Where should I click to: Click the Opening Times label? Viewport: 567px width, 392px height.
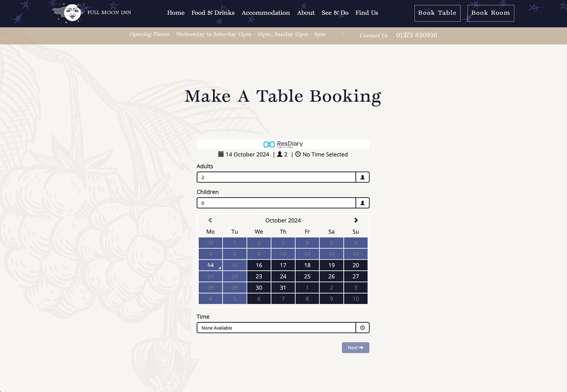point(149,34)
